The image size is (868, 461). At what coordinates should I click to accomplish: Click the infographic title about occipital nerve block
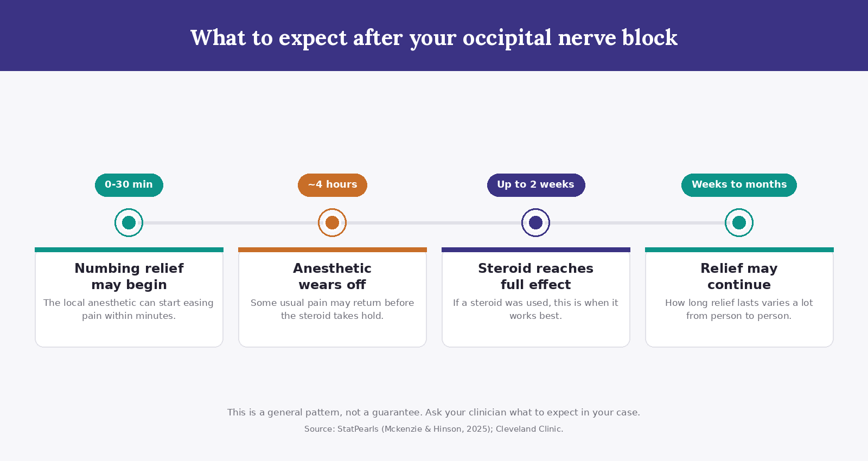point(434,38)
